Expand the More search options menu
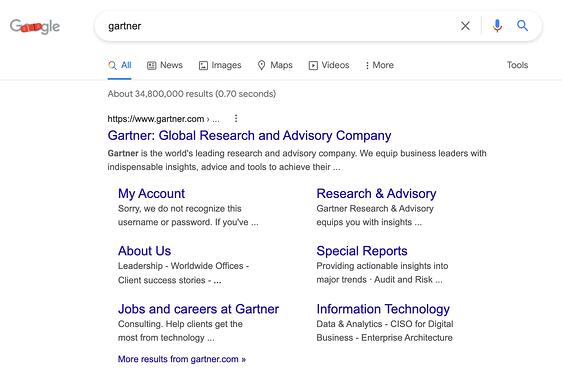562x383 pixels. [x=379, y=65]
